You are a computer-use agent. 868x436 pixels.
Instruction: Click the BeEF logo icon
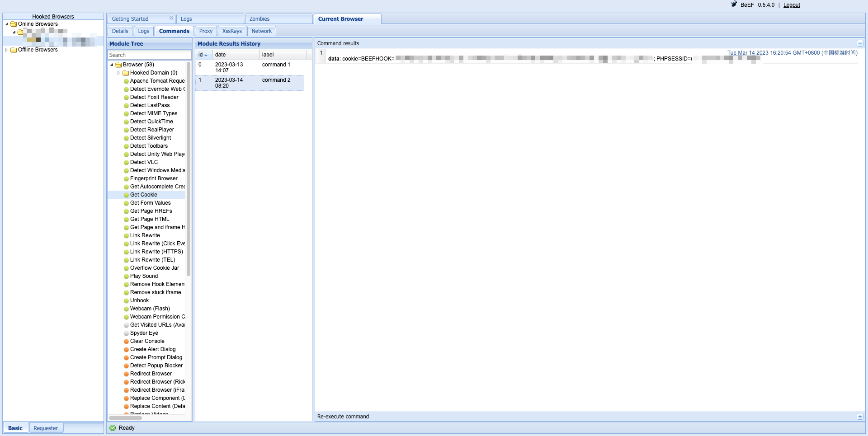pyautogui.click(x=734, y=5)
